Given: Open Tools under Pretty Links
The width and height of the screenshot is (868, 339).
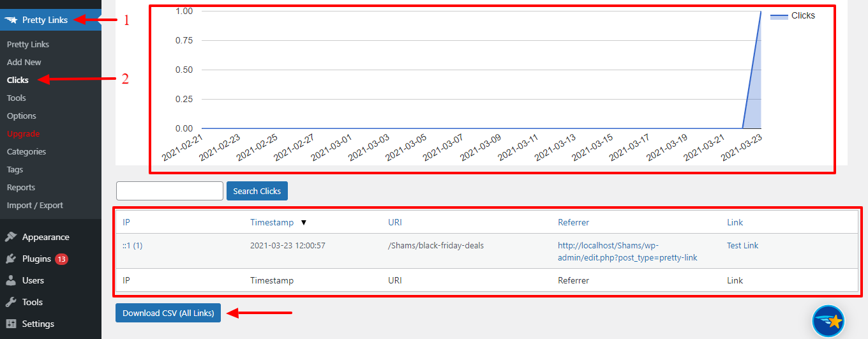Looking at the screenshot, I should pos(17,98).
